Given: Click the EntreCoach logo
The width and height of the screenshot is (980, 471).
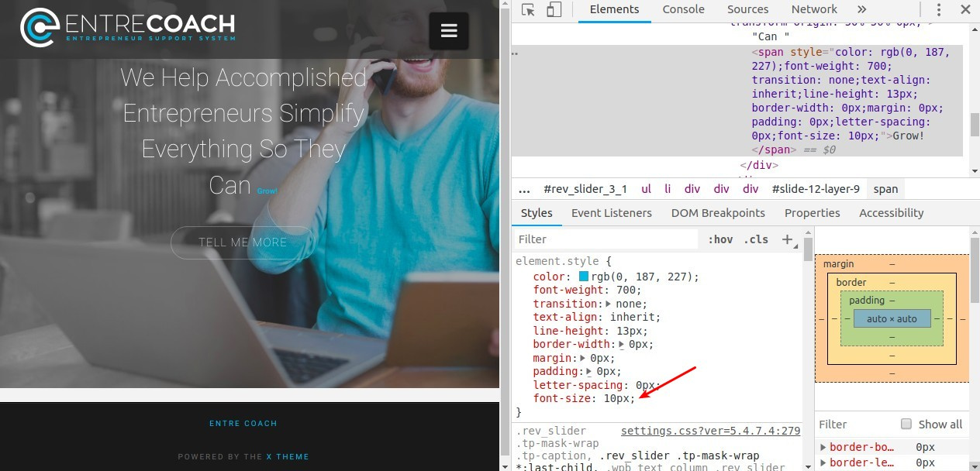Looking at the screenshot, I should pyautogui.click(x=128, y=28).
